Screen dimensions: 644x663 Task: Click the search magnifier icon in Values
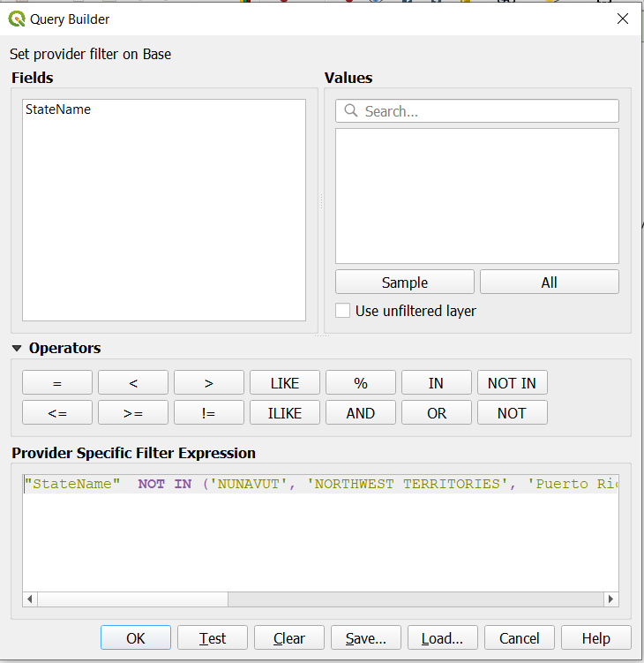[x=351, y=111]
